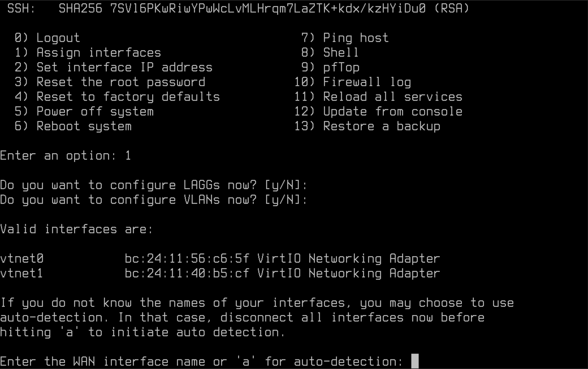
Task: Click the Logout menu option
Action: [x=58, y=38]
